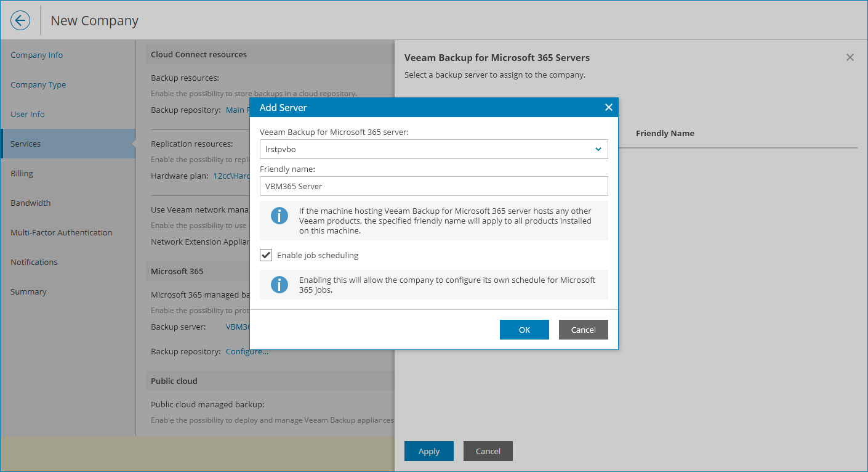Click the Microsoft 365 section heading

click(x=177, y=271)
